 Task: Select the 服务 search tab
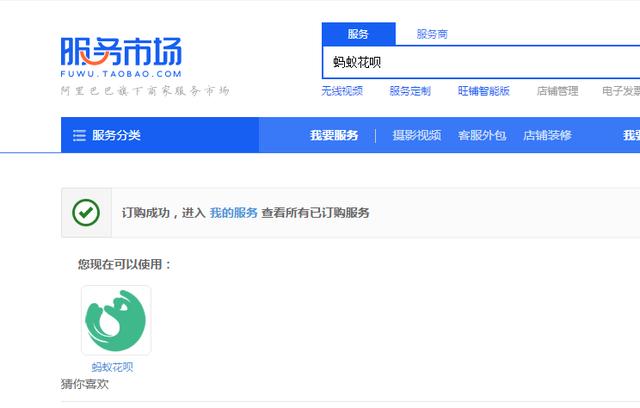pyautogui.click(x=358, y=34)
